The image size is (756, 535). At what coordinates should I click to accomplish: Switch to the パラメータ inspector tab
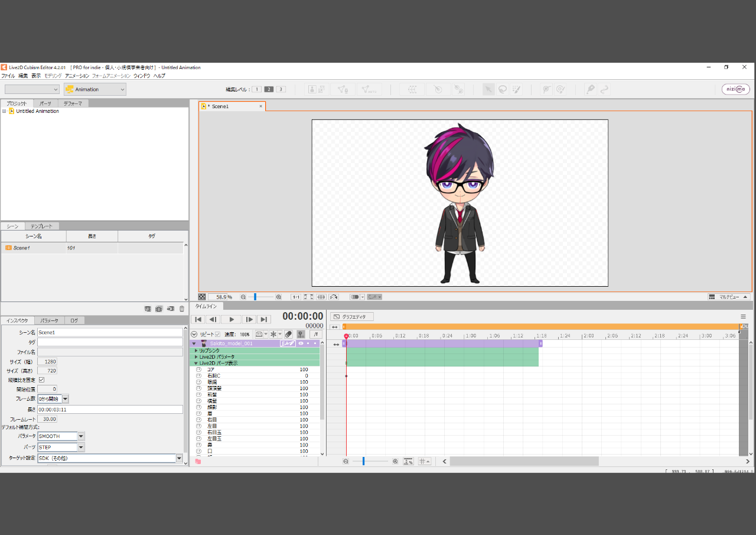click(49, 320)
